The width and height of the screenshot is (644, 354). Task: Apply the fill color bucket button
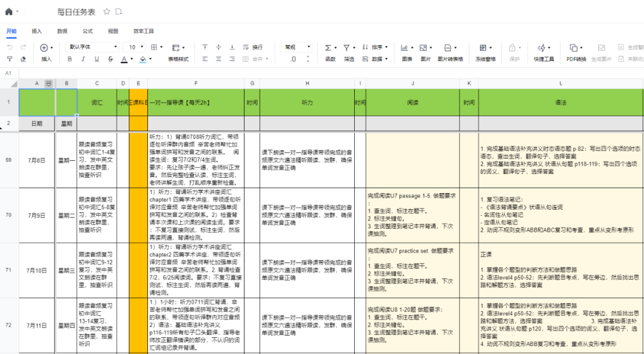click(143, 59)
